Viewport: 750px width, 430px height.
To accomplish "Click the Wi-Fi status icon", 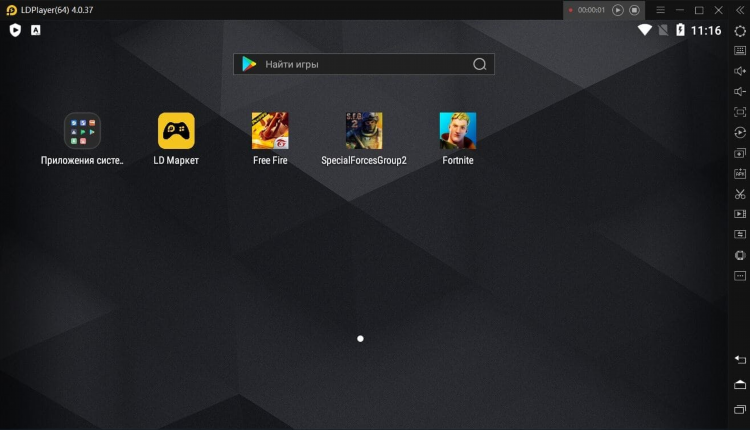I will click(x=645, y=30).
